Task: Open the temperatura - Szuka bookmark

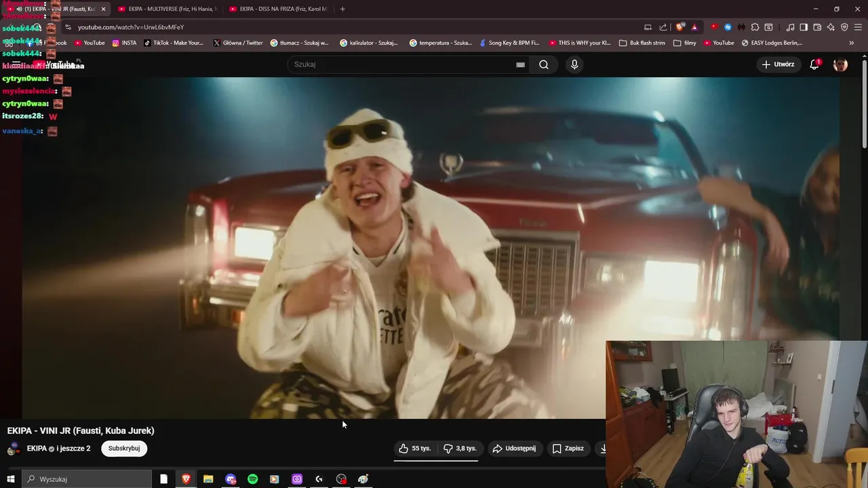Action: tap(441, 43)
